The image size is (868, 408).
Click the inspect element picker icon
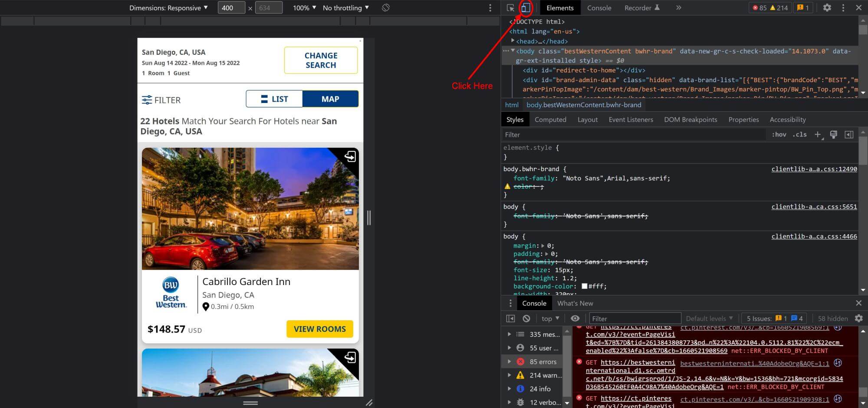(510, 8)
